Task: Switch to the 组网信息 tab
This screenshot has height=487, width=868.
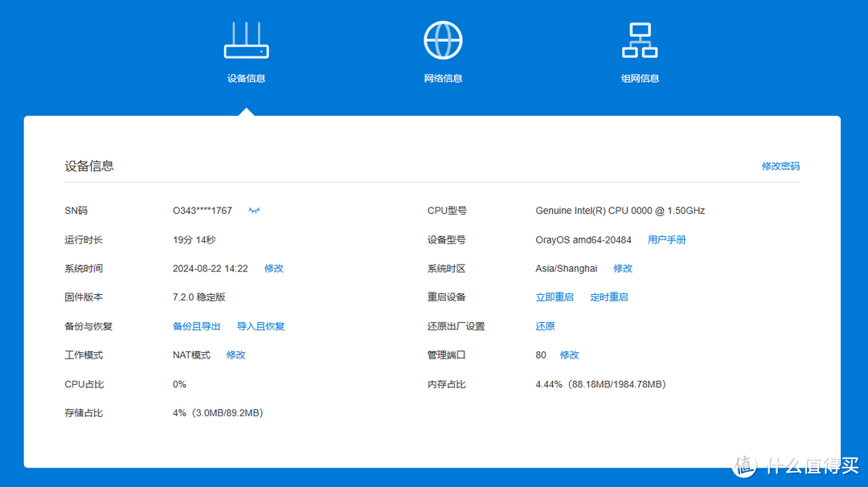Action: pyautogui.click(x=640, y=78)
